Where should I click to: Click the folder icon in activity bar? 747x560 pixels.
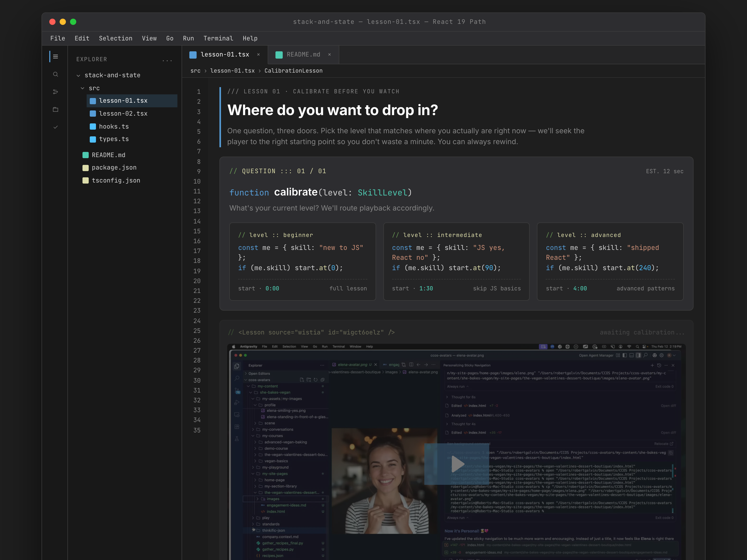(x=56, y=109)
